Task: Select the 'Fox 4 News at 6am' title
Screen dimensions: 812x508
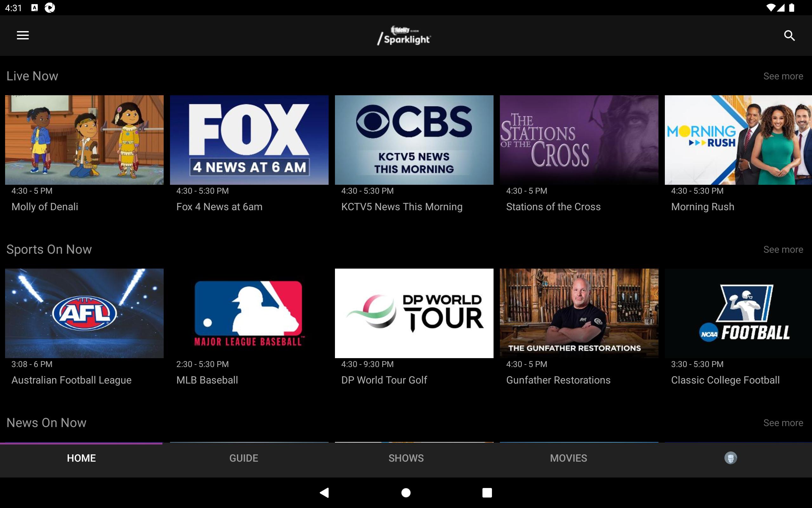Action: tap(219, 207)
